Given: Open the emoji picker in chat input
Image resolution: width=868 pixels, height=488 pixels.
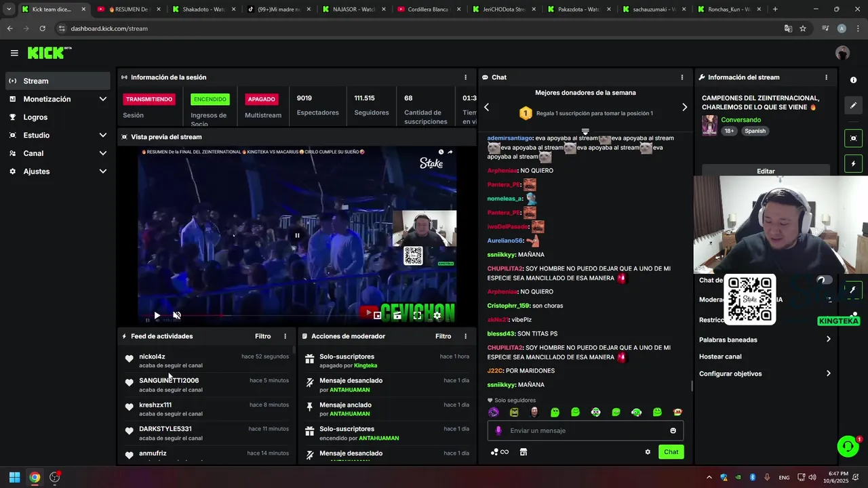Looking at the screenshot, I should point(673,430).
